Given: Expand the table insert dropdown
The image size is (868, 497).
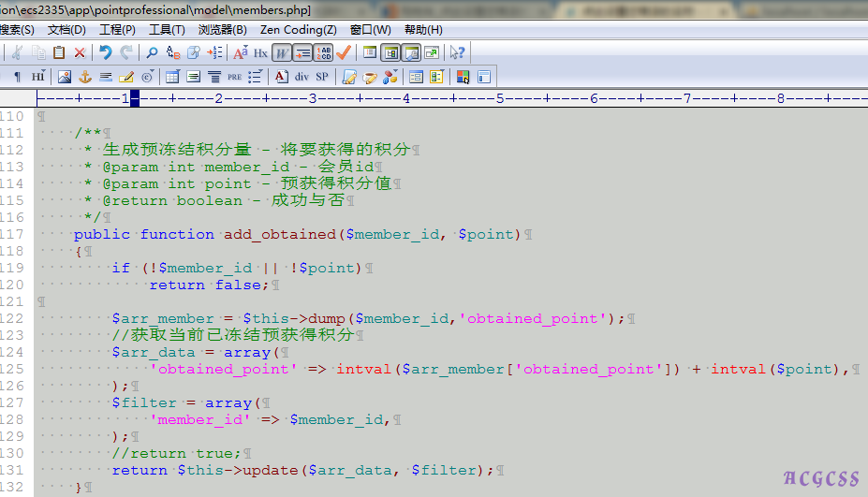Looking at the screenshot, I should [x=172, y=77].
